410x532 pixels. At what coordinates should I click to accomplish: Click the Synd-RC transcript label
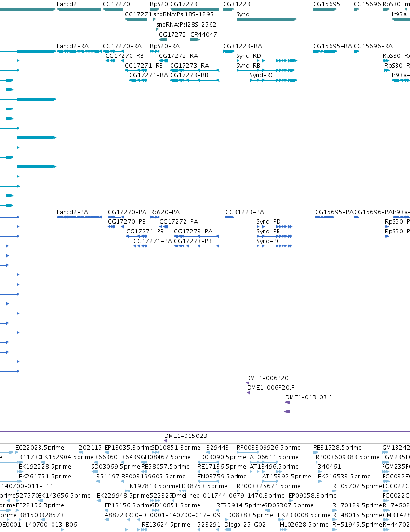click(x=262, y=75)
